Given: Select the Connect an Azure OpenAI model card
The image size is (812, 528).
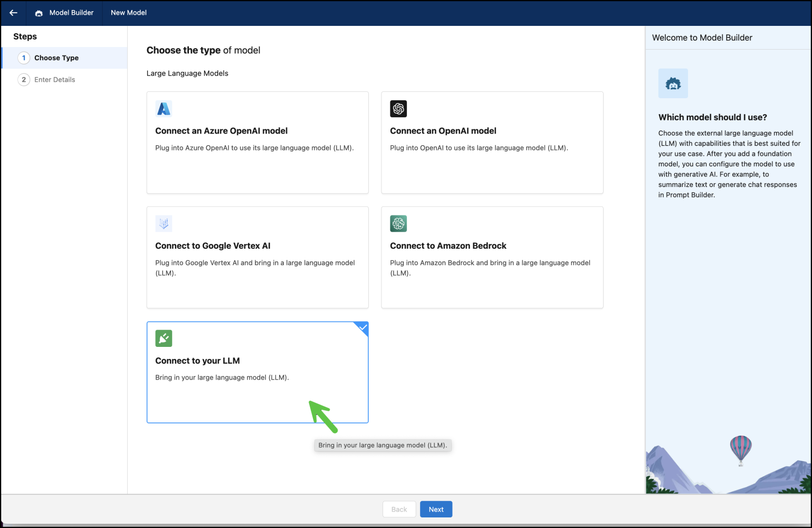Looking at the screenshot, I should (257, 143).
